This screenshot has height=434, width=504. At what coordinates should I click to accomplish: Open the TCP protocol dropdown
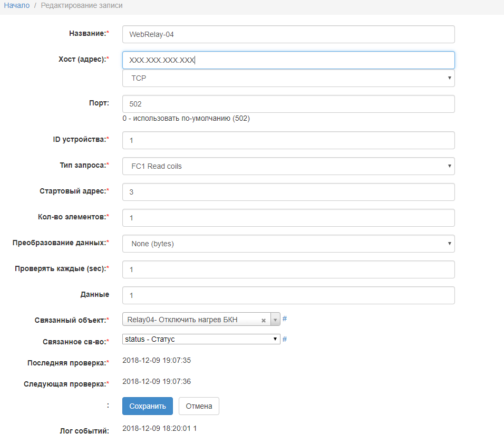tap(288, 78)
